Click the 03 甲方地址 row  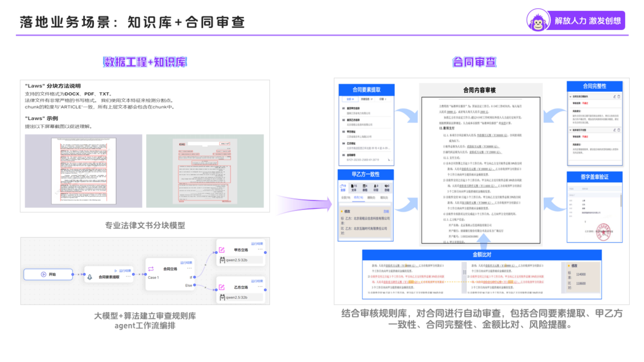(367, 134)
